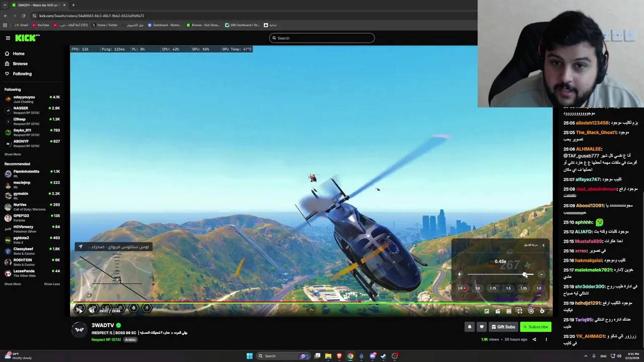This screenshot has height=362, width=644.
Task: Open the Kick hamburger sidebar menu
Action: pos(8,38)
